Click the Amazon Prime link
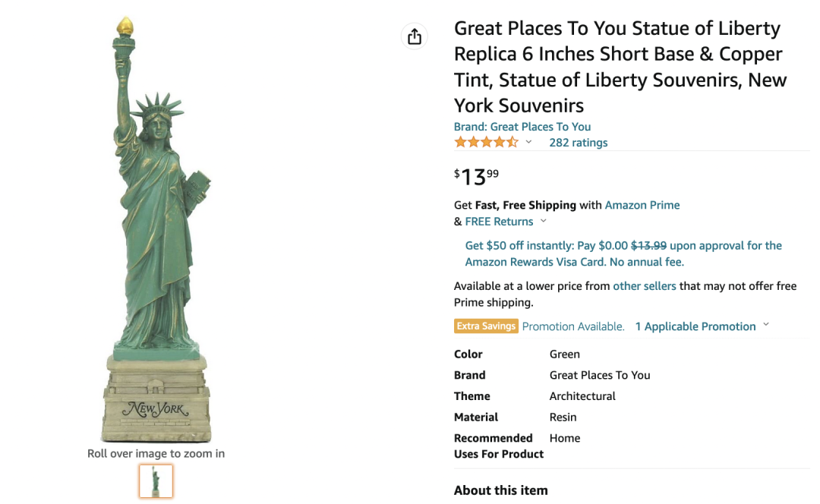The height and width of the screenshot is (504, 820). point(642,205)
